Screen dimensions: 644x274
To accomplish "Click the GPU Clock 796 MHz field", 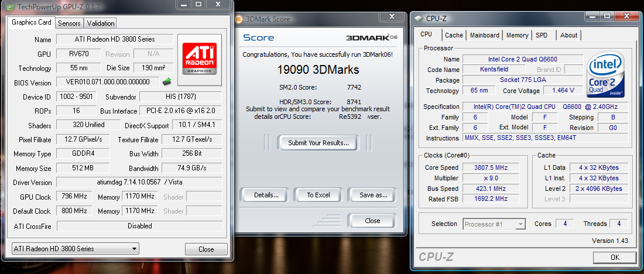I will pos(74,196).
